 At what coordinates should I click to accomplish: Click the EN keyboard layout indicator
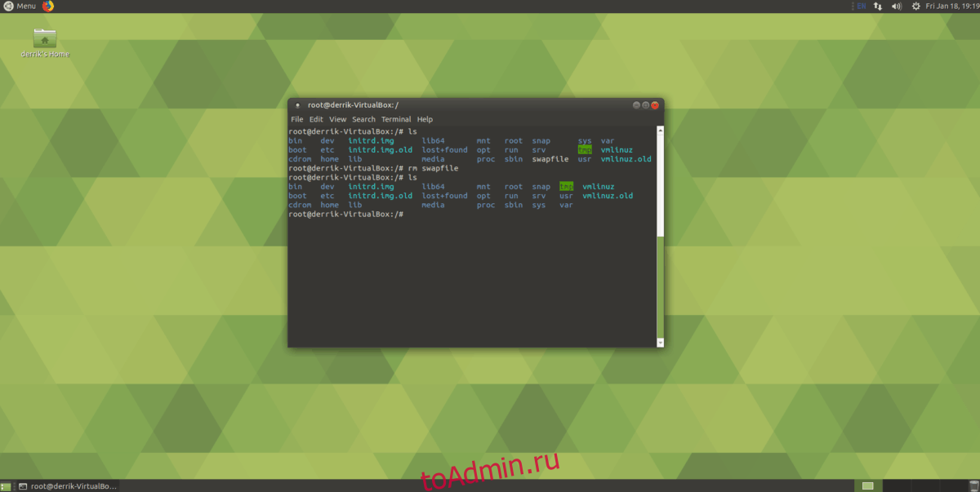click(861, 6)
